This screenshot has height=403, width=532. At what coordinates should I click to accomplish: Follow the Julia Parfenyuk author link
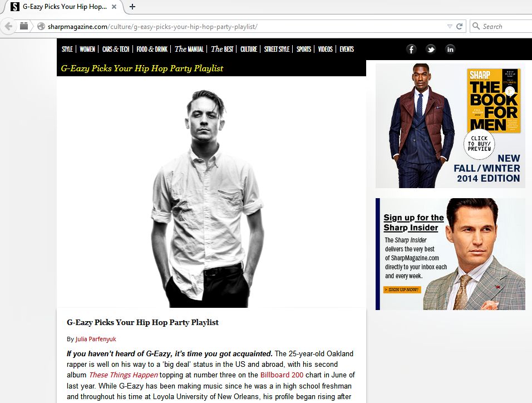click(x=96, y=339)
